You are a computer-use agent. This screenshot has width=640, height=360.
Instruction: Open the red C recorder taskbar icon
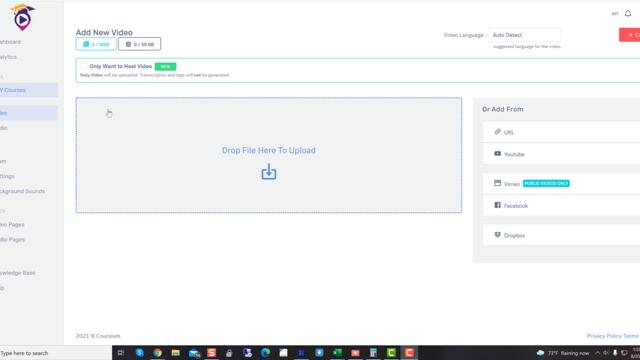(409, 353)
